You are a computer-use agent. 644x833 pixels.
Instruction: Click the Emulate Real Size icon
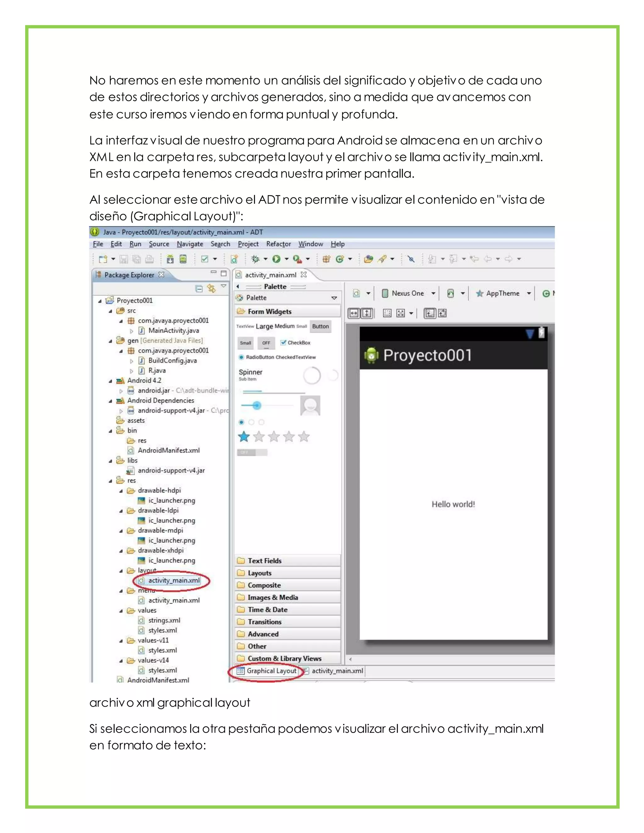[387, 313]
